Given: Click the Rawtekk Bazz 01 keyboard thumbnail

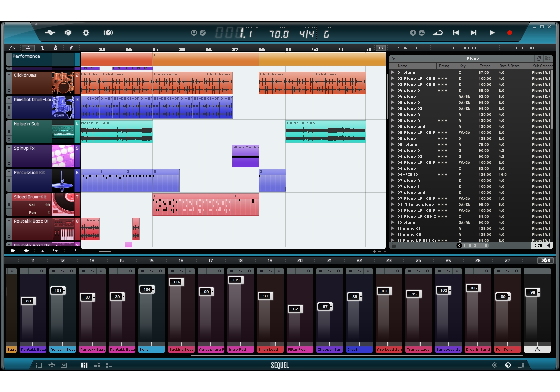Looking at the screenshot, I should 63,229.
